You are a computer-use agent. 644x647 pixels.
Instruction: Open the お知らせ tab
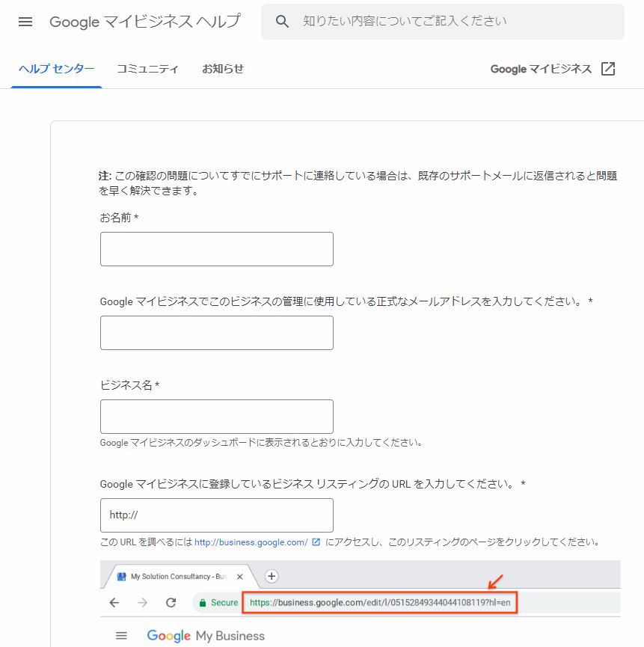223,69
